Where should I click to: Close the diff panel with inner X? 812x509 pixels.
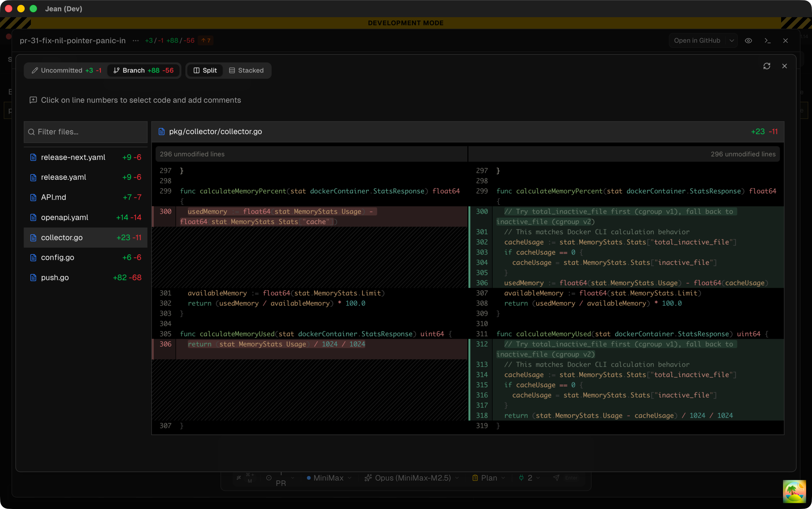[784, 66]
